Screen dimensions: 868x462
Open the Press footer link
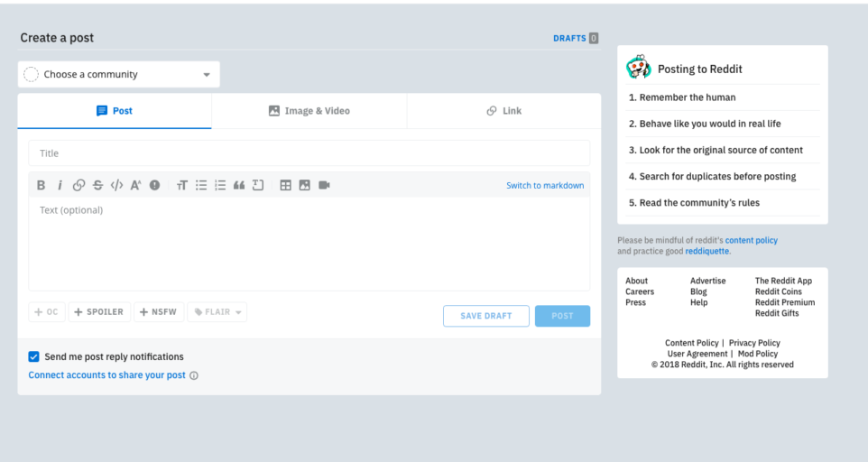(635, 302)
